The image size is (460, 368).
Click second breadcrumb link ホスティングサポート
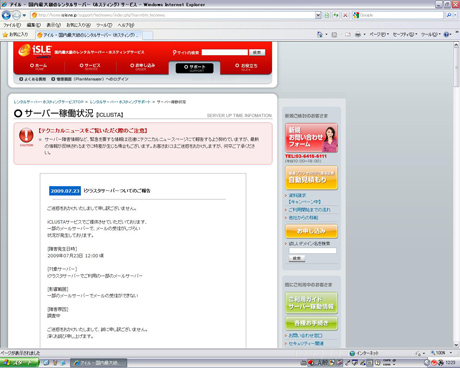point(120,102)
